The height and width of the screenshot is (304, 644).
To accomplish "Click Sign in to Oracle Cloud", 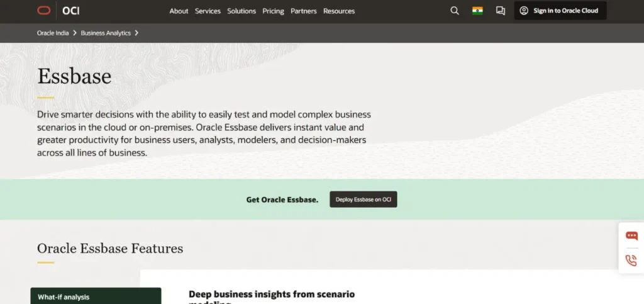I will (560, 11).
